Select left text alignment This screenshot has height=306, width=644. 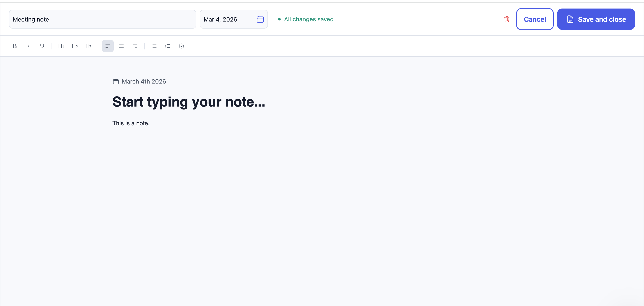[x=108, y=46]
